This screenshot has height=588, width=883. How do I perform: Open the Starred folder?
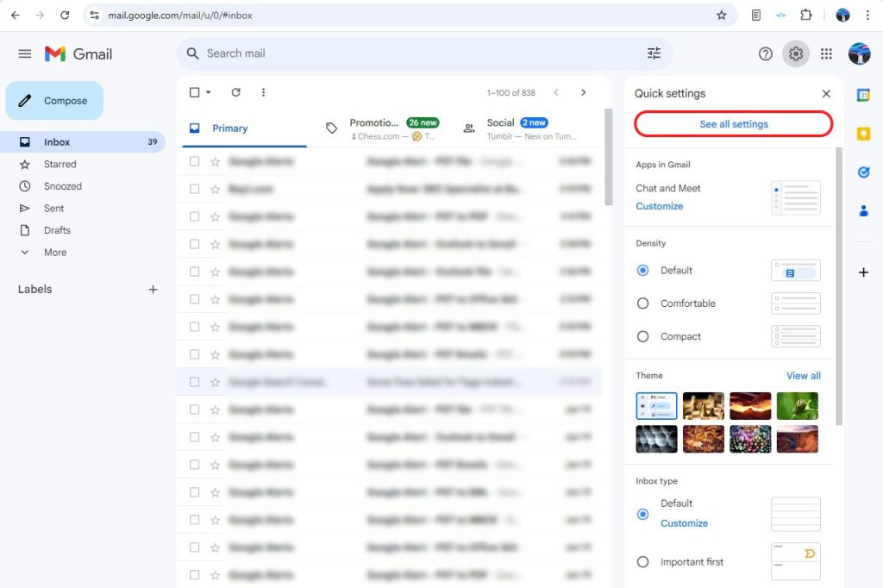point(83,164)
